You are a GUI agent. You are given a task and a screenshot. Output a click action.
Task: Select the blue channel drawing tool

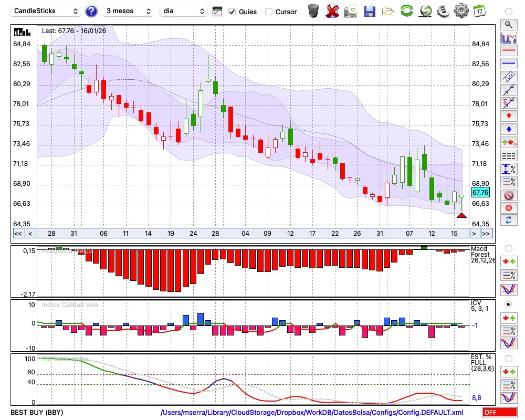pos(508,77)
